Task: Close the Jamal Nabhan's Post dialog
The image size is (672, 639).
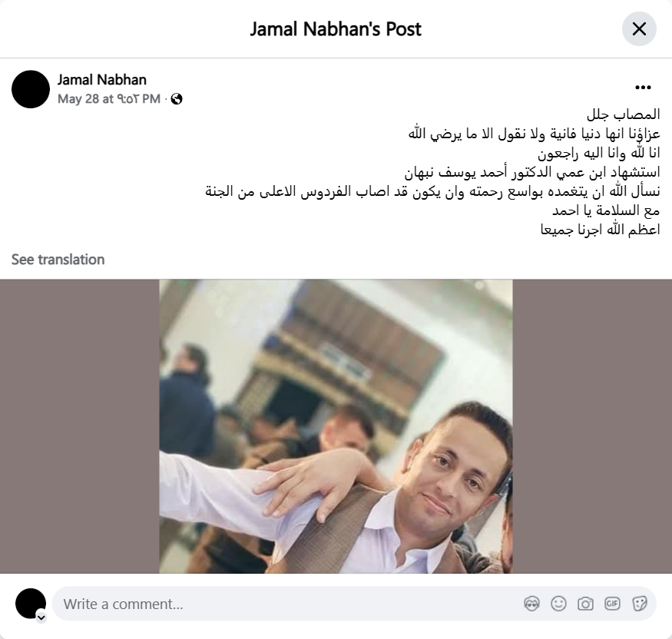Action: 639,29
